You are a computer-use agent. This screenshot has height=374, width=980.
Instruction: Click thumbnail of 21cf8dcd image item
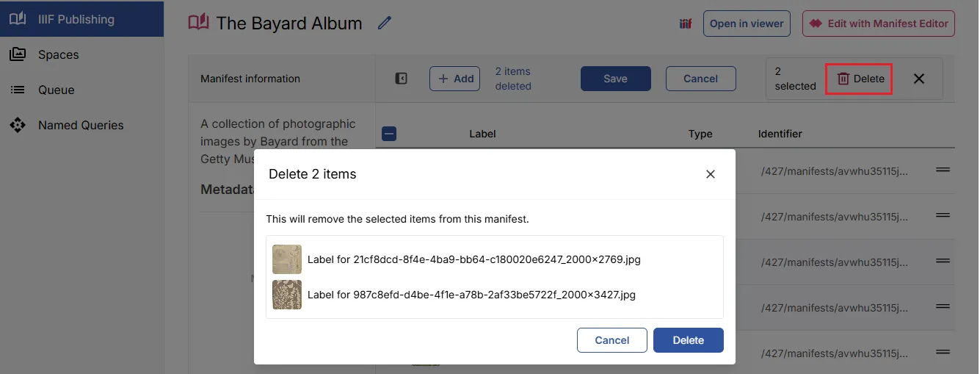click(x=287, y=259)
